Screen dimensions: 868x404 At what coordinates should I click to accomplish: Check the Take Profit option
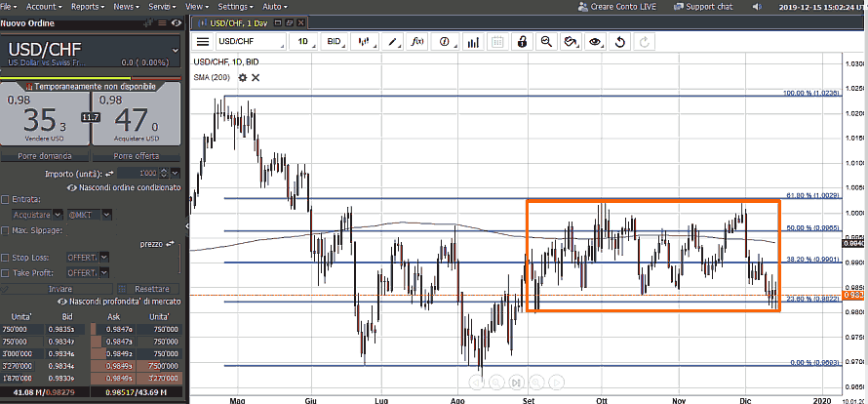click(6, 272)
